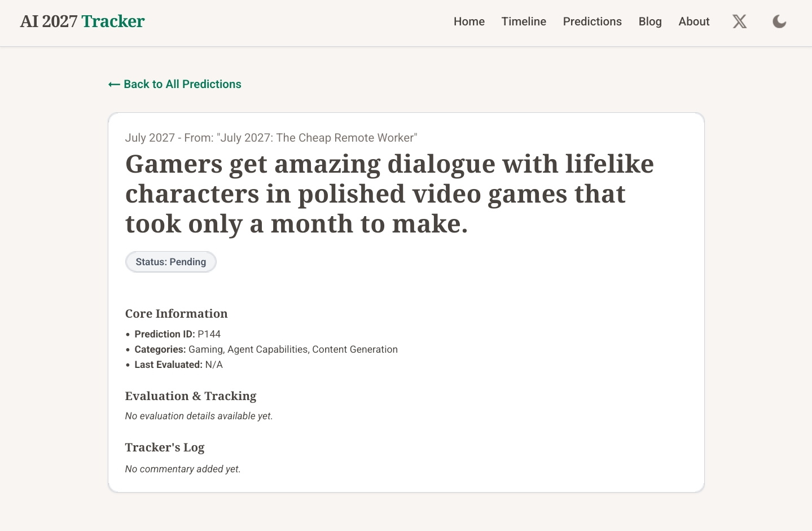Image resolution: width=812 pixels, height=531 pixels.
Task: Click the AI 2027 Tracker logo
Action: (x=82, y=21)
